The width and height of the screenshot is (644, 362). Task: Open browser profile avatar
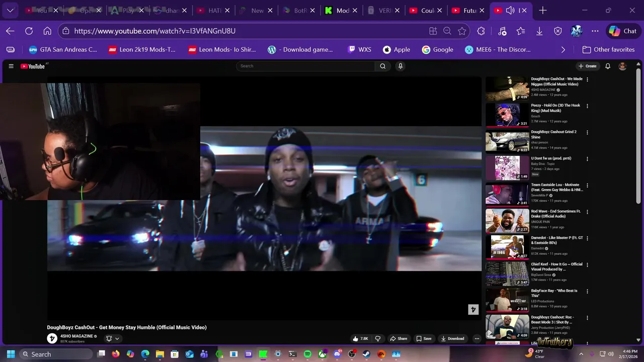pos(577,31)
